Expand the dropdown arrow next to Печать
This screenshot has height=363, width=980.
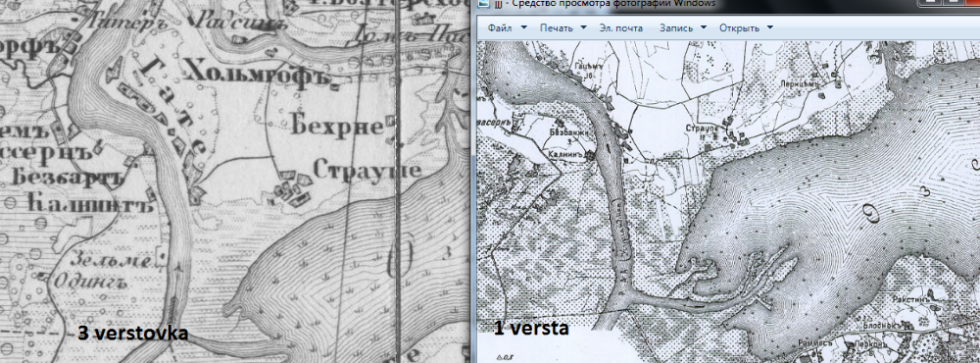(x=583, y=27)
